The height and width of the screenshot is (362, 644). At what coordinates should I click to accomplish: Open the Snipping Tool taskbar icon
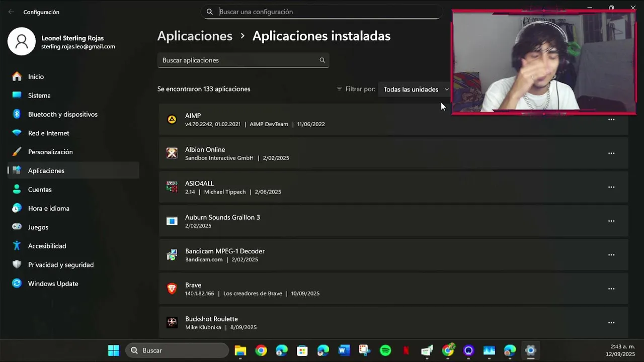(x=365, y=350)
